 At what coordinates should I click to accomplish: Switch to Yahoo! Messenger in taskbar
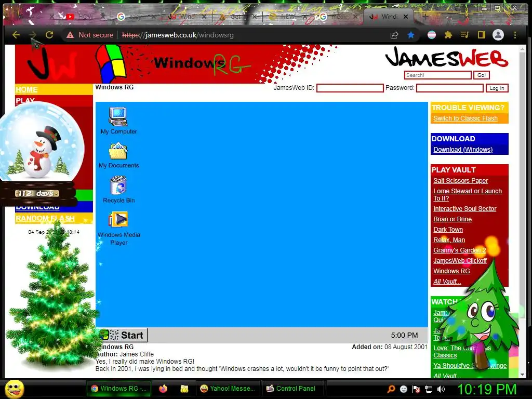click(x=228, y=389)
